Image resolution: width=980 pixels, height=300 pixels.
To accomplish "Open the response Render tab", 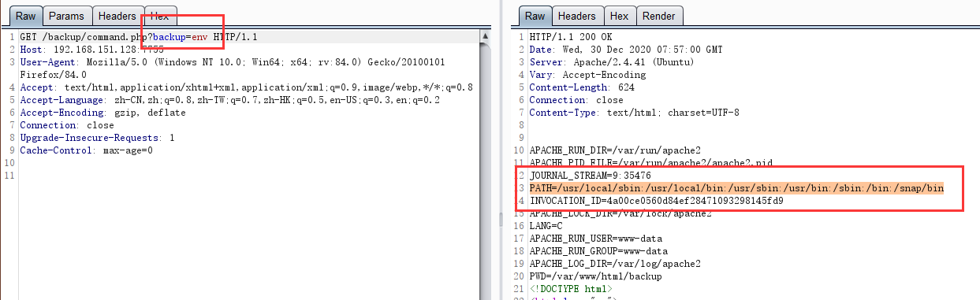I will (659, 16).
